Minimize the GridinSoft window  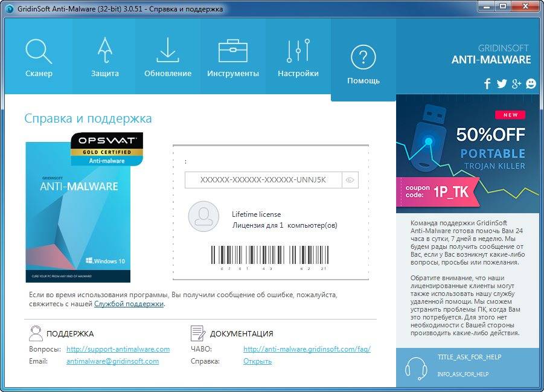coord(487,6)
